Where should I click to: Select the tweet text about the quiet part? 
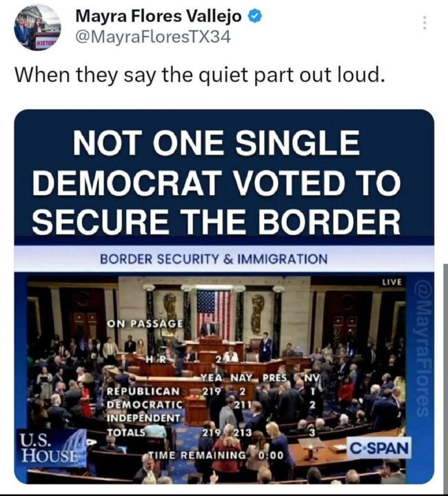click(x=200, y=75)
